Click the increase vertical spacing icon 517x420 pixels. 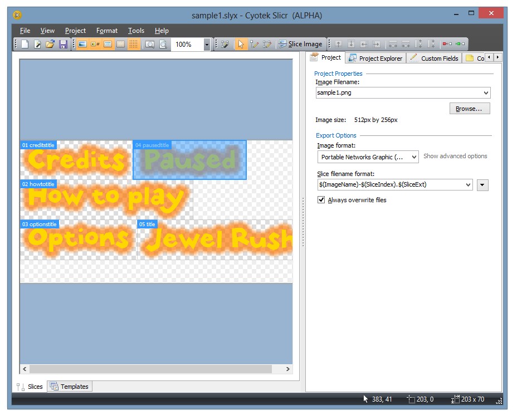[418, 44]
